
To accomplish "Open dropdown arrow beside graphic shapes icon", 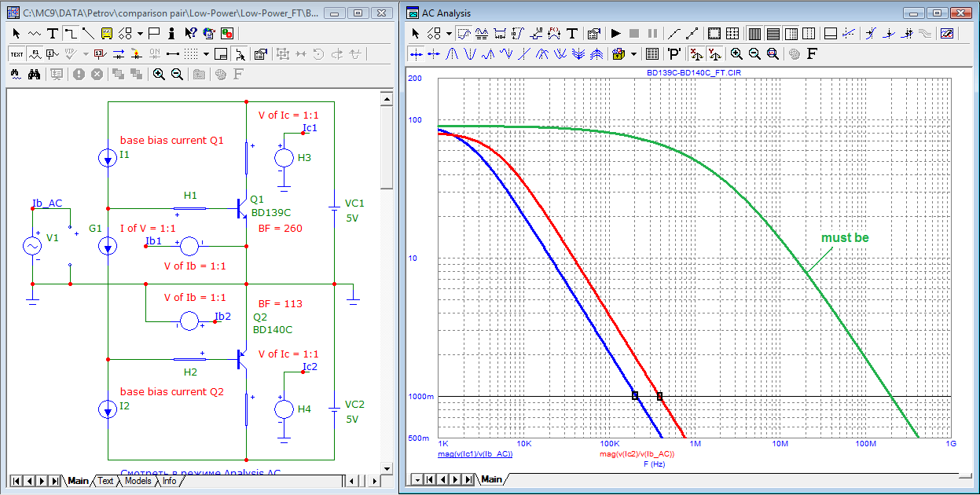I will tap(140, 34).
